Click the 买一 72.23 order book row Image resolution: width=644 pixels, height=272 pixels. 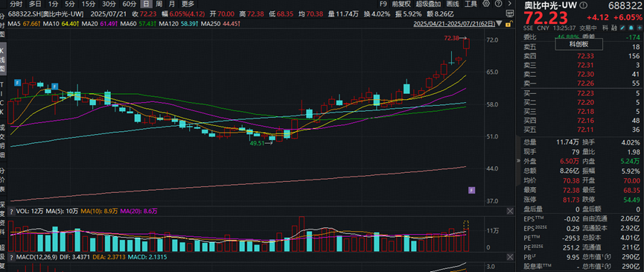[581, 93]
